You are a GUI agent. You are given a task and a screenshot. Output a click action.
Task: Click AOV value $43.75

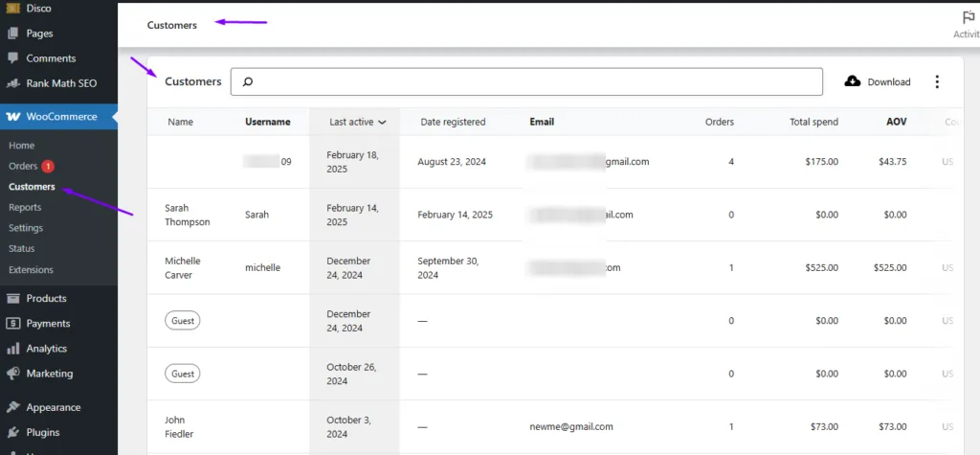[x=893, y=162]
